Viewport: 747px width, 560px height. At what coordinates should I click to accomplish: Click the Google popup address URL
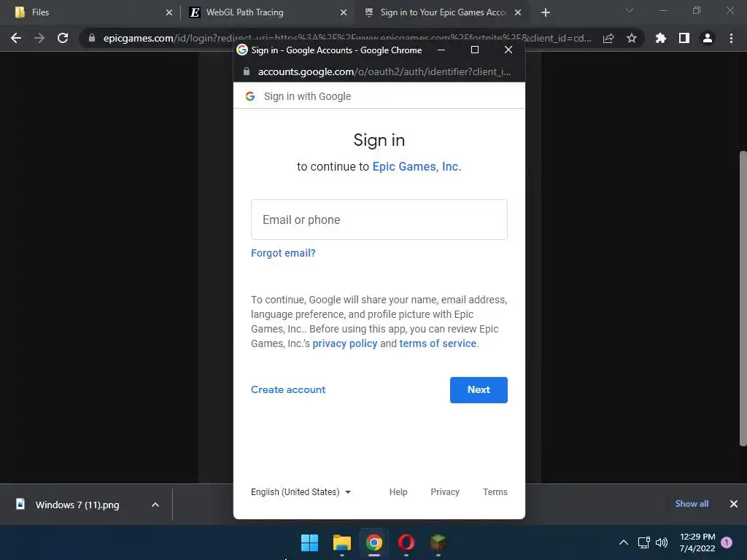384,71
